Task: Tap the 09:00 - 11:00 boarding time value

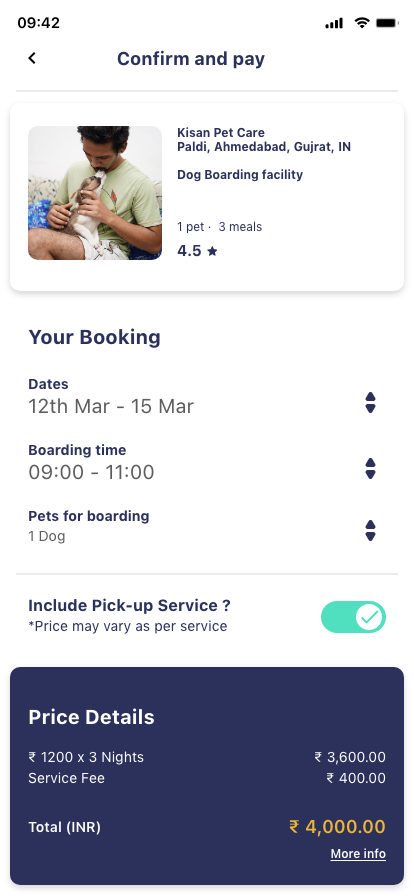Action: coord(91,473)
